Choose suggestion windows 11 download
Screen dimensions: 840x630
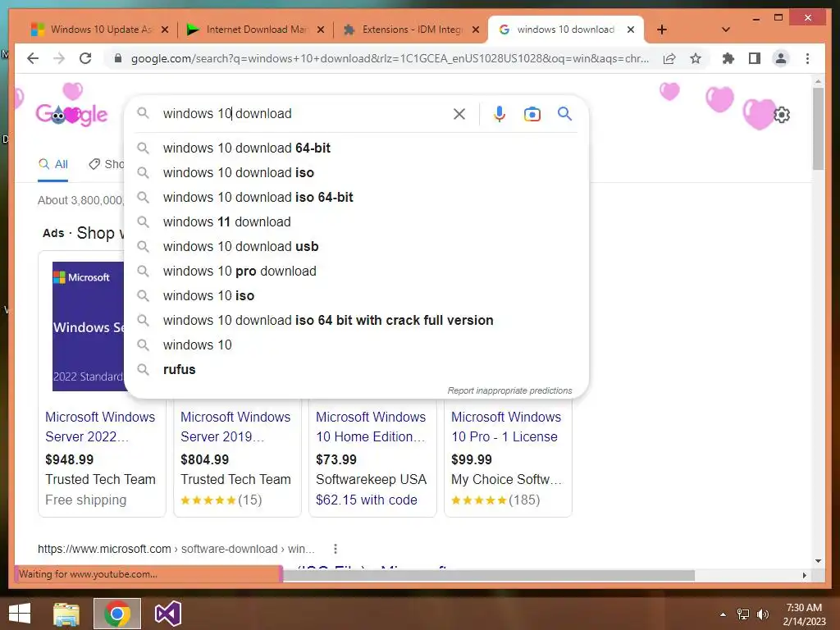[356, 221]
